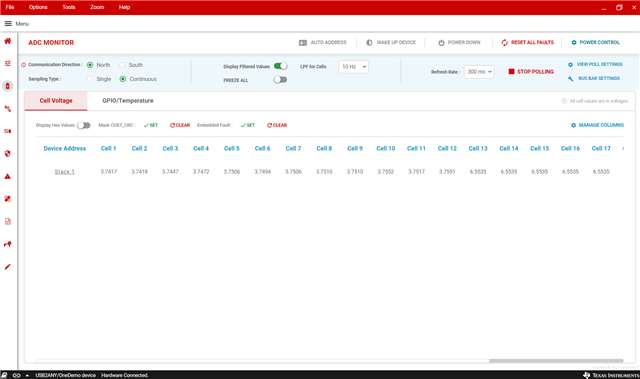The image size is (640, 379).
Task: Click the Texas Instruments logo
Action: click(611, 375)
